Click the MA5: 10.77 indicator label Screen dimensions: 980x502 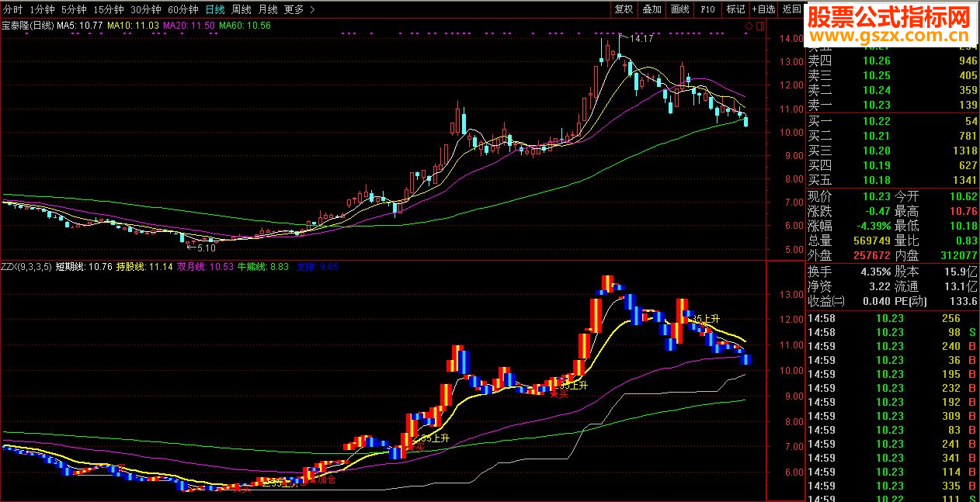(x=81, y=26)
